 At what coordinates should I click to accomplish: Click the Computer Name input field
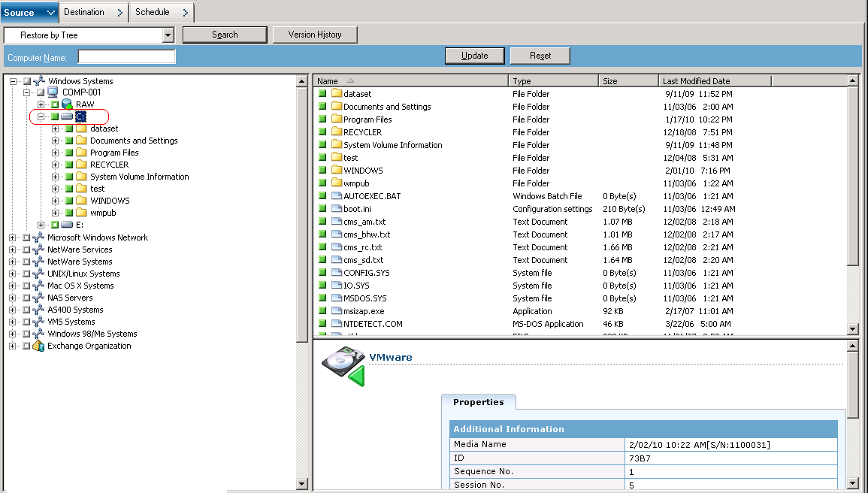coord(126,57)
